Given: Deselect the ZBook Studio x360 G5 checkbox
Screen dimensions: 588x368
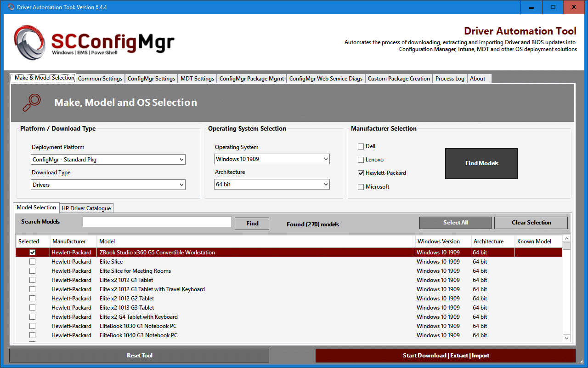Looking at the screenshot, I should tap(32, 252).
